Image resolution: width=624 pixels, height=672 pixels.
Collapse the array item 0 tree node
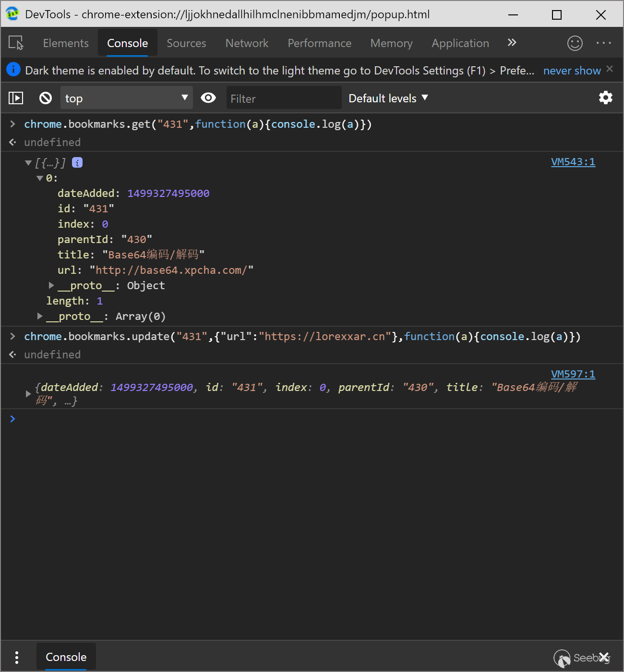40,178
